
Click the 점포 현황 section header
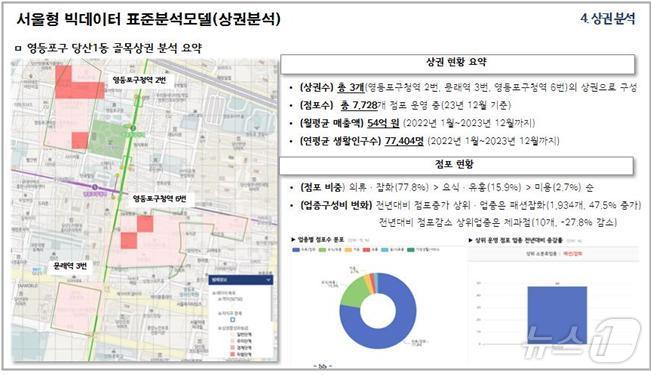(x=456, y=166)
